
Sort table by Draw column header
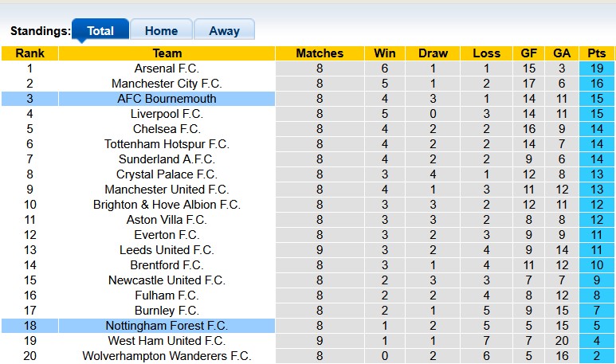point(433,53)
